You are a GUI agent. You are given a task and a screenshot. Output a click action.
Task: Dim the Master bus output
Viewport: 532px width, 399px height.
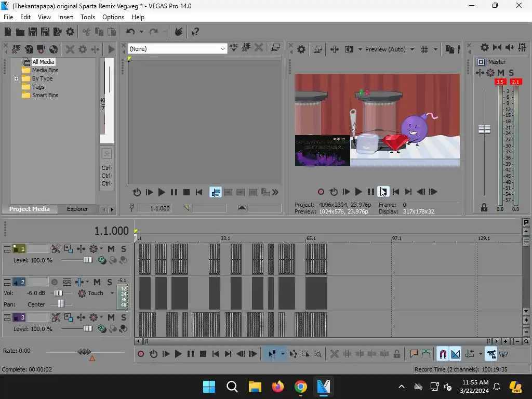(509, 47)
